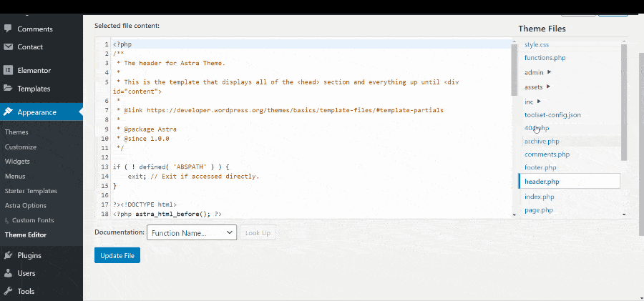Open Widgets submenu

[17, 162]
